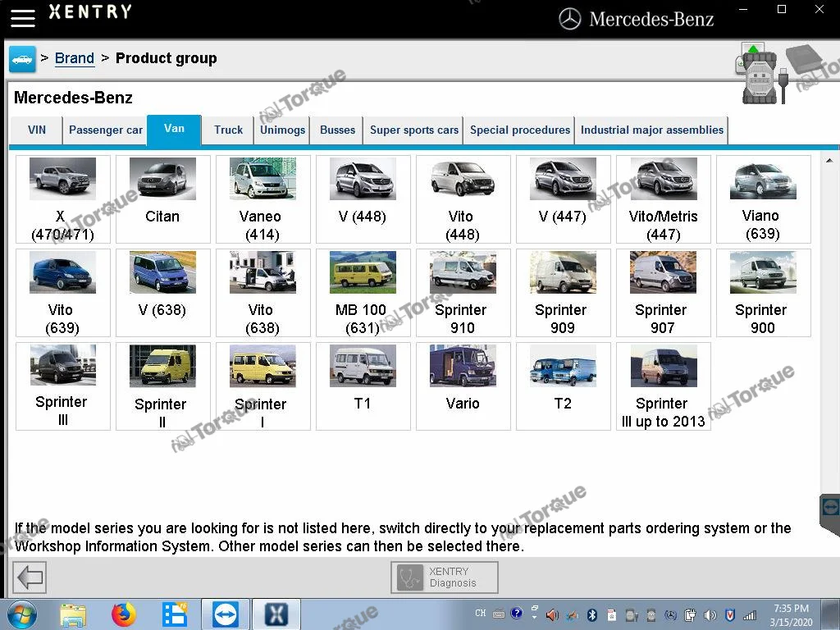
Task: Switch to the VIN tab
Action: pos(36,130)
